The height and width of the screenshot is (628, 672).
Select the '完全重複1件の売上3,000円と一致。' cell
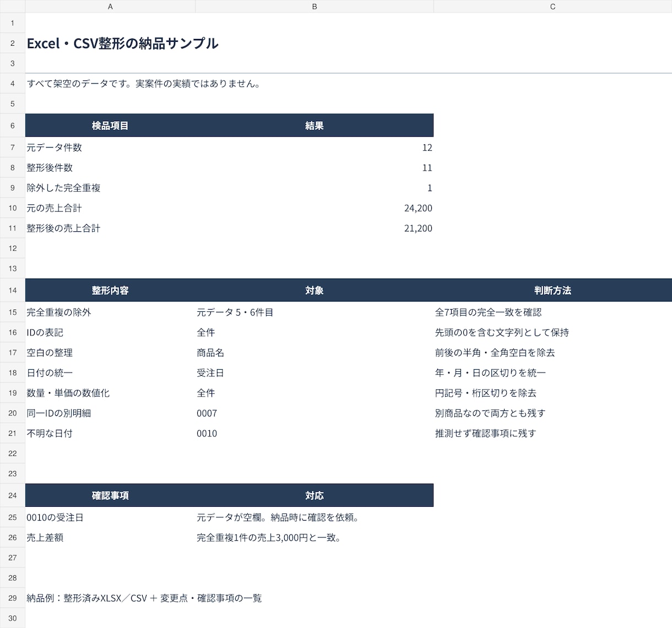pos(315,538)
